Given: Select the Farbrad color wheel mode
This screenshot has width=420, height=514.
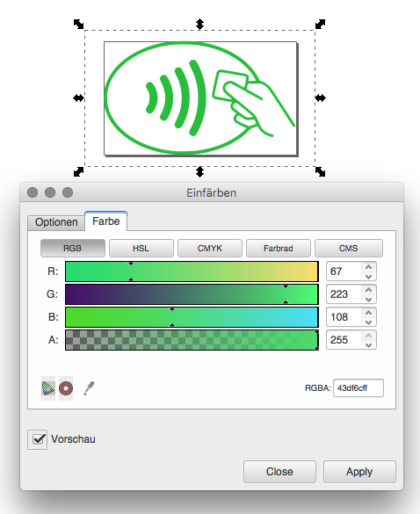Looking at the screenshot, I should click(x=279, y=248).
